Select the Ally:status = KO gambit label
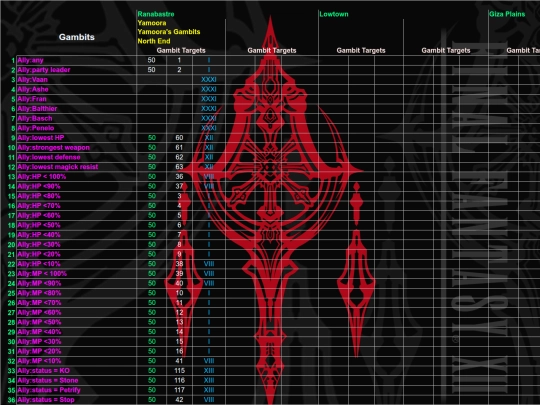The image size is (540, 405). 43,371
